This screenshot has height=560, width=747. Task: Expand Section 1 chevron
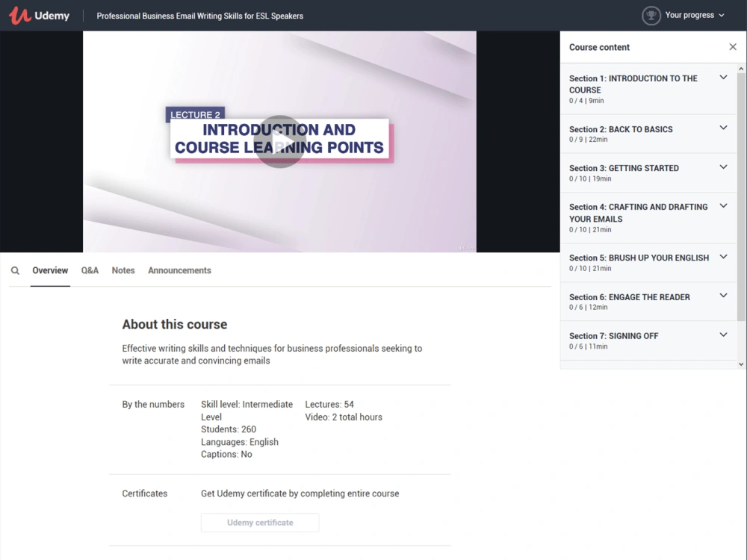[x=723, y=78]
